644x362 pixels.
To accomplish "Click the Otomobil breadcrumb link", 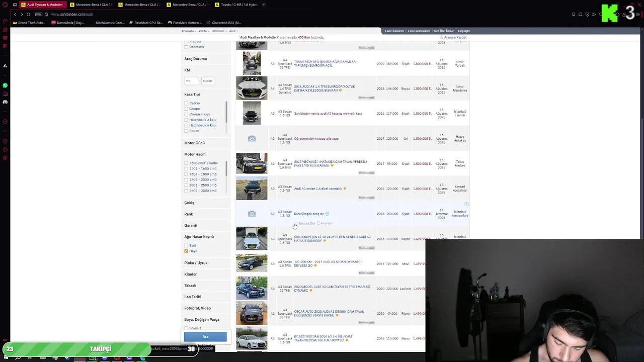I will coord(218,31).
